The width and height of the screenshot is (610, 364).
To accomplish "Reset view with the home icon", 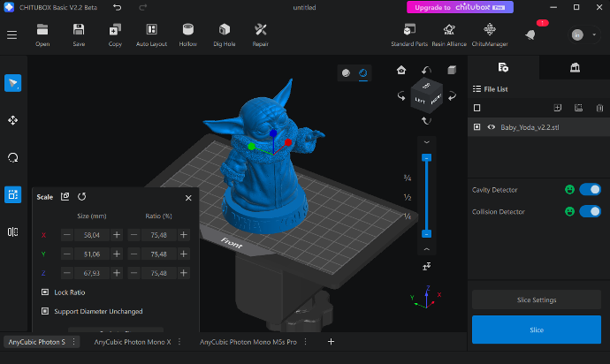I will tap(401, 70).
